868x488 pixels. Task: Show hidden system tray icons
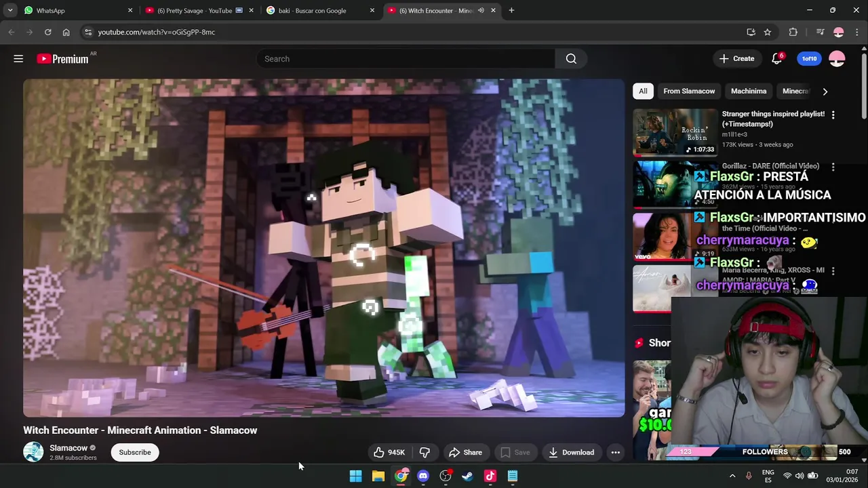(x=732, y=476)
